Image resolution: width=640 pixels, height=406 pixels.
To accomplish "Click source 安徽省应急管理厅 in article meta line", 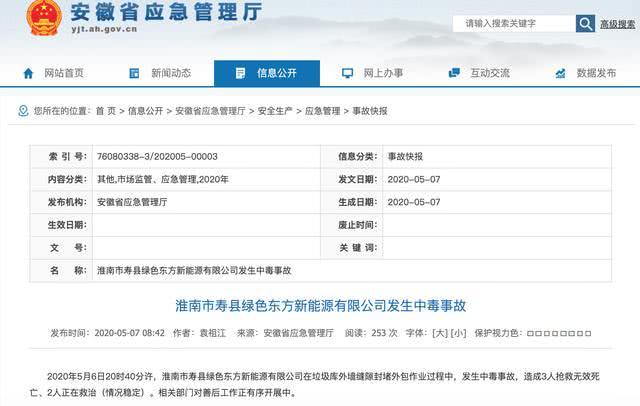I will coord(298,333).
